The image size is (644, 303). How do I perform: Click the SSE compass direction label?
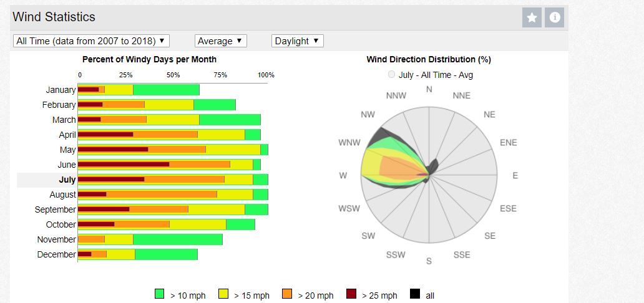point(462,254)
